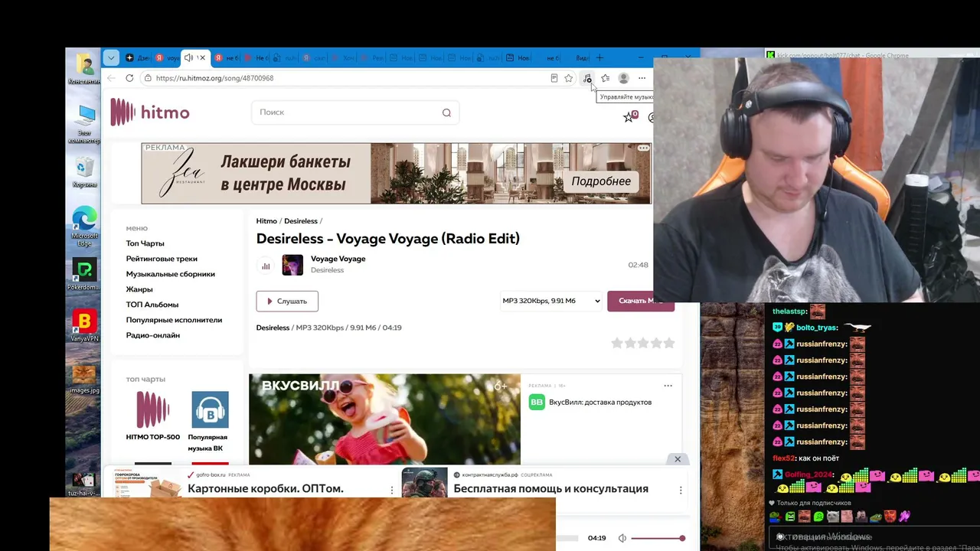
Task: Play the song with Слушать button
Action: click(287, 301)
